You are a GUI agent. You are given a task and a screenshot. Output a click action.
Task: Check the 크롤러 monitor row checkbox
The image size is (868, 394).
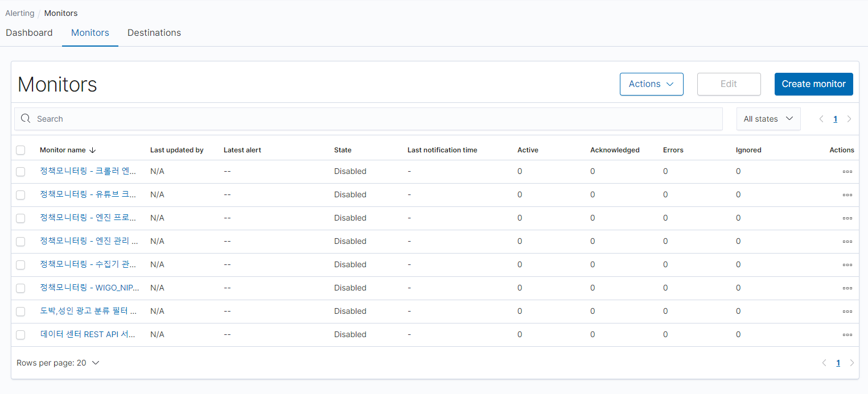coord(20,172)
